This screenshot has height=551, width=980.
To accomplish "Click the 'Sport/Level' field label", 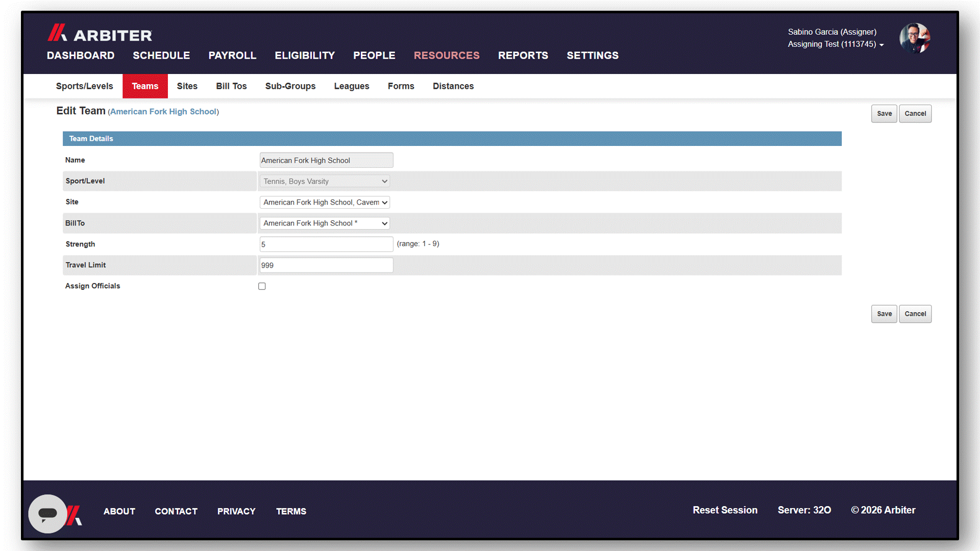I will (85, 181).
